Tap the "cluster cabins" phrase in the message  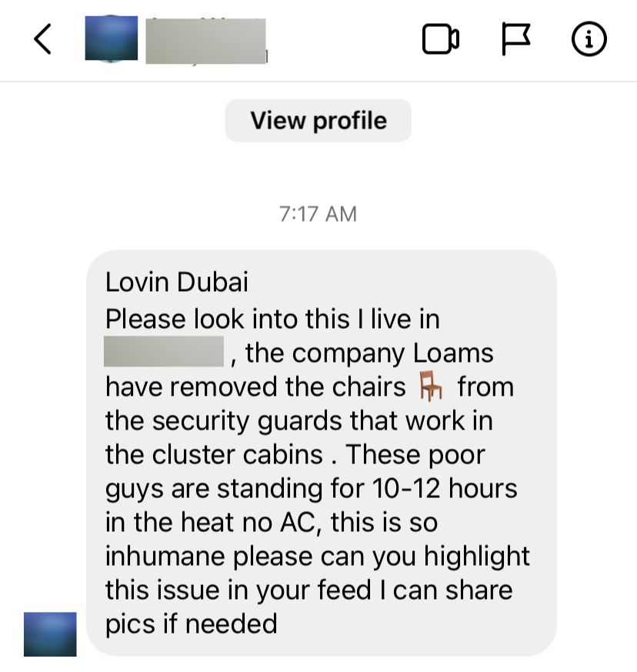pyautogui.click(x=237, y=454)
